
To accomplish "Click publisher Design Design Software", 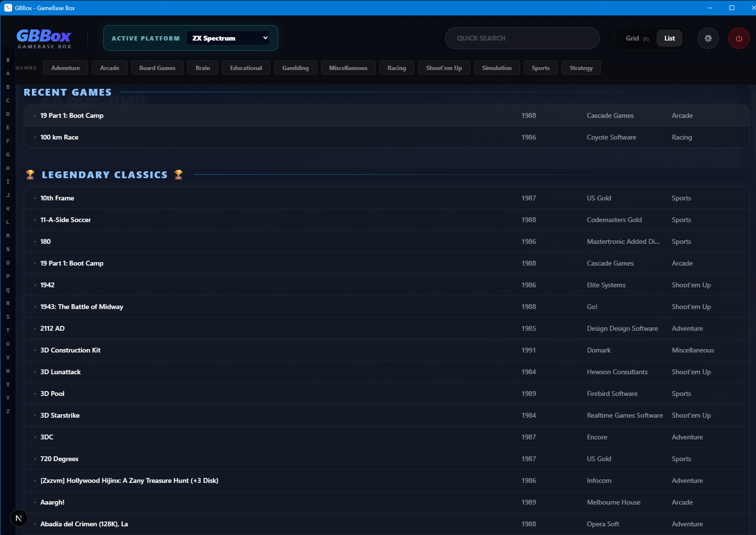I will pos(622,328).
